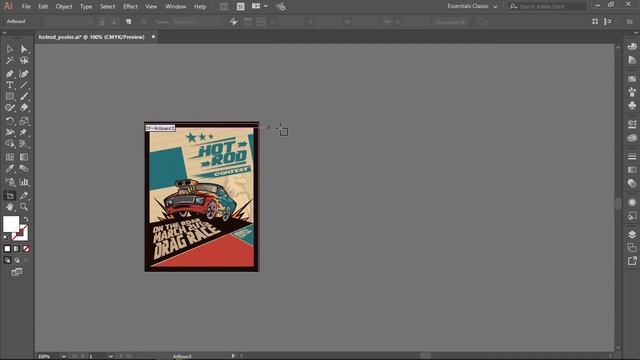
Task: Open Essentials Classic workspace dropdown
Action: [472, 6]
